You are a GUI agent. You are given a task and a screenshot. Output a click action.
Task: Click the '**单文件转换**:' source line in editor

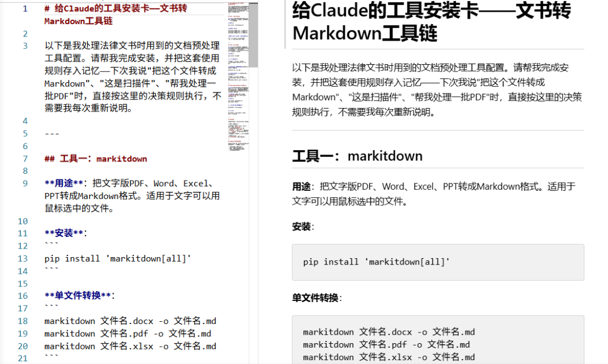click(79, 295)
